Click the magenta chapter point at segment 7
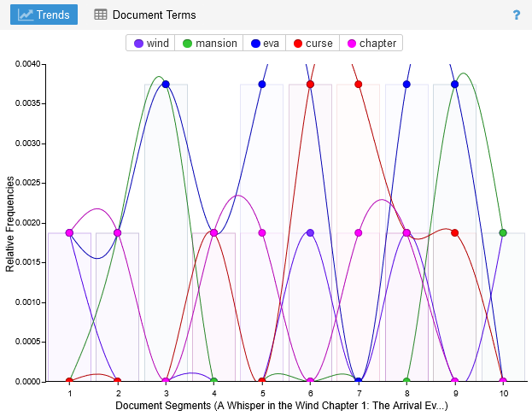Image resolution: width=532 pixels, height=416 pixels. click(x=359, y=232)
